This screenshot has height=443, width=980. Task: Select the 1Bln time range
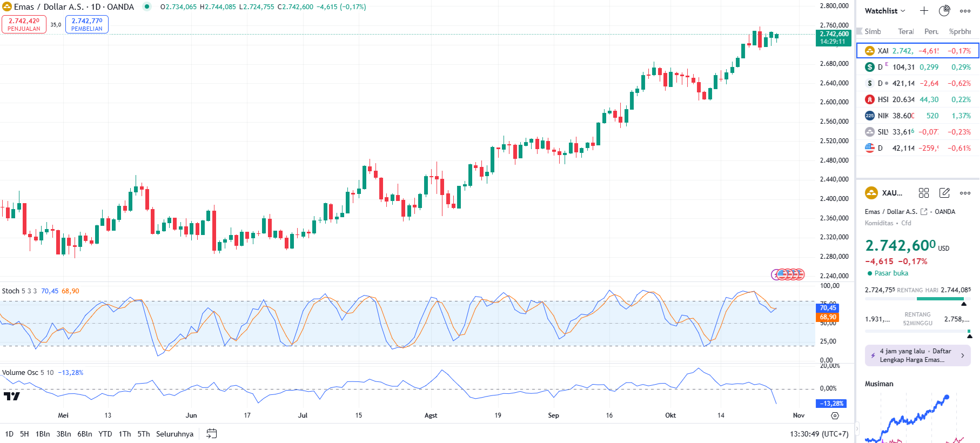pyautogui.click(x=43, y=434)
